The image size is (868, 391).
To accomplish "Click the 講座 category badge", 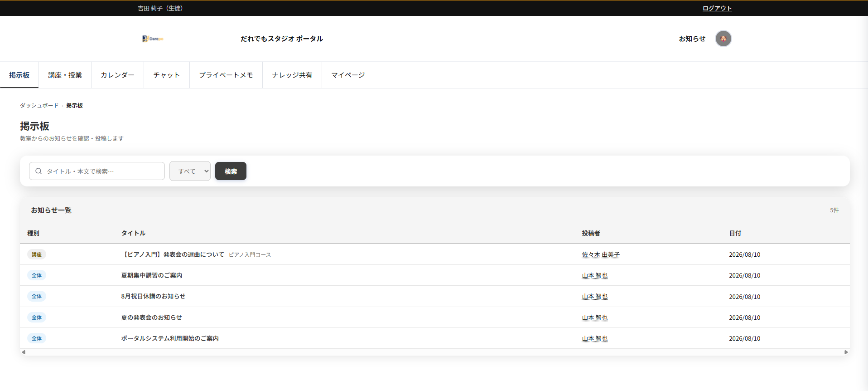I will (x=37, y=254).
